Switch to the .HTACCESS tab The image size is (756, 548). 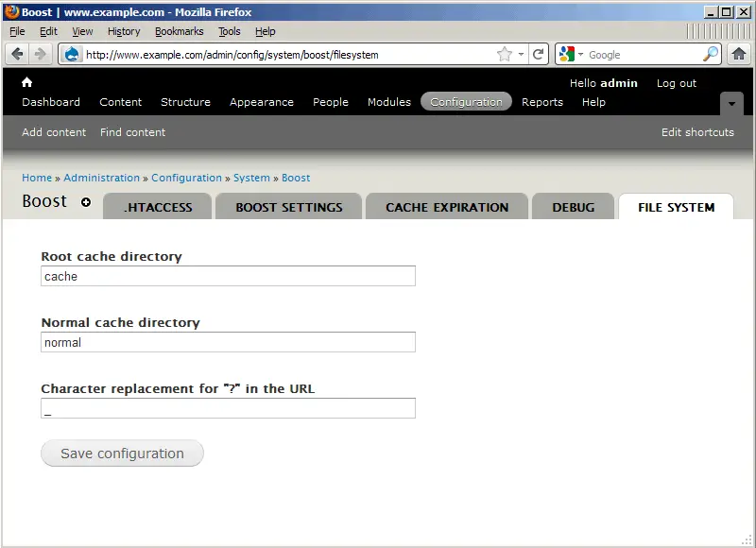157,207
